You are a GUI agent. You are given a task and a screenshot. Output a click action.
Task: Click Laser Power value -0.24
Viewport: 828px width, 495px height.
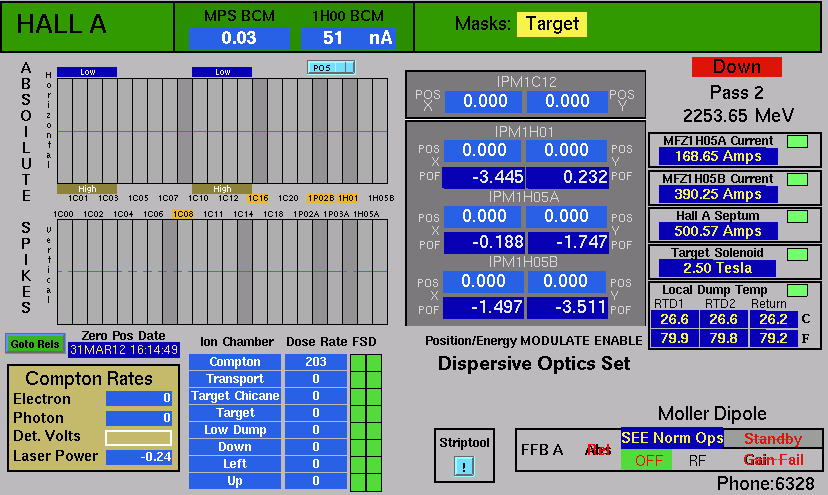[x=138, y=457]
